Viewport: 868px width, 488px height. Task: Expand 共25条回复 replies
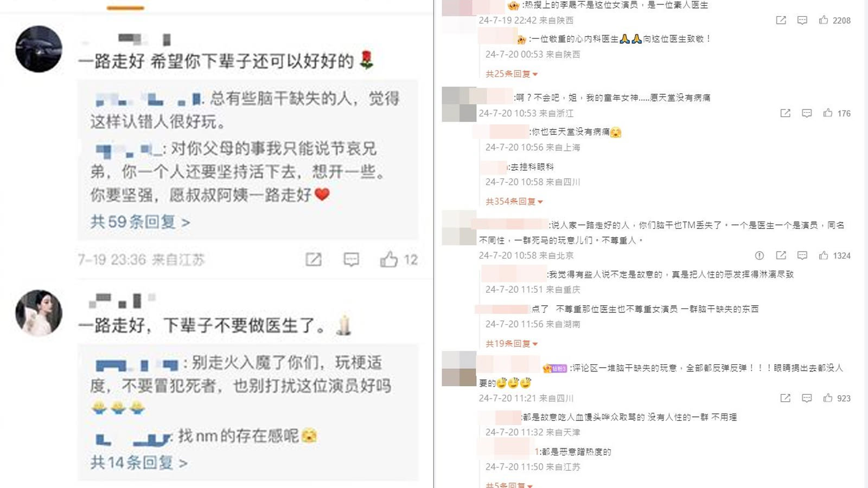click(512, 74)
